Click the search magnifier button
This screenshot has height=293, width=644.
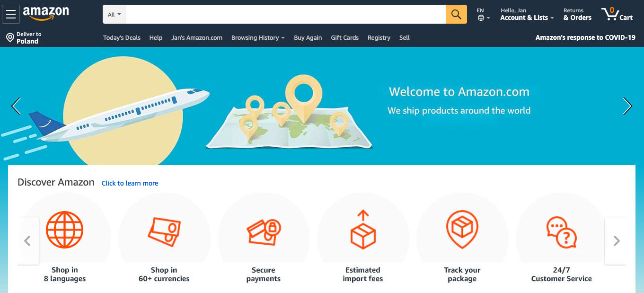click(456, 14)
